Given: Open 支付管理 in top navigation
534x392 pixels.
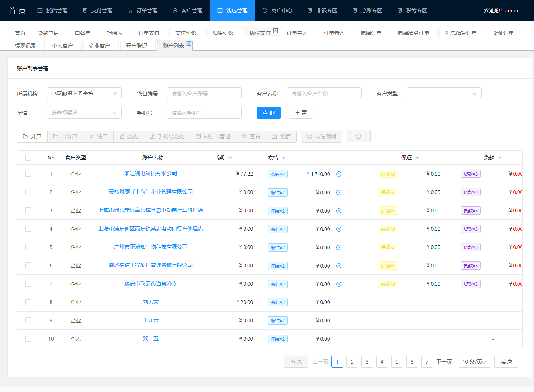Looking at the screenshot, I should (97, 10).
